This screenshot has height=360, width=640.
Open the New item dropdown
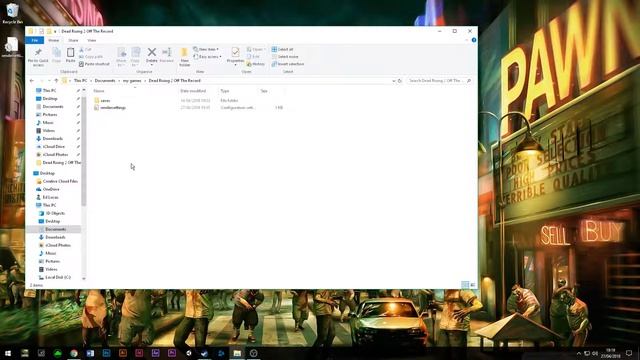coord(206,49)
